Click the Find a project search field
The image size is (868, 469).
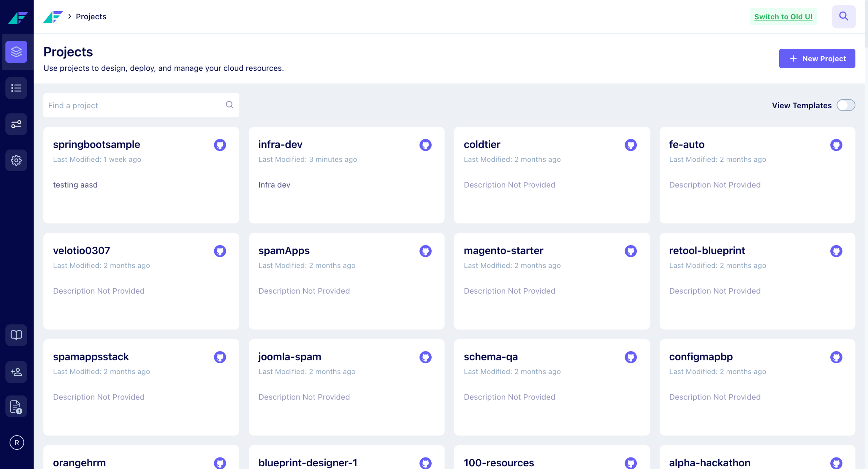coord(136,105)
